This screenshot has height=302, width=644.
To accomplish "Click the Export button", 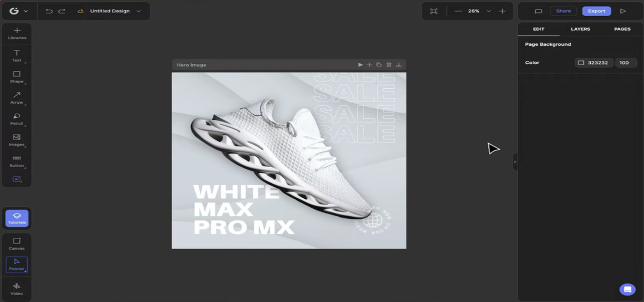I will pos(597,11).
